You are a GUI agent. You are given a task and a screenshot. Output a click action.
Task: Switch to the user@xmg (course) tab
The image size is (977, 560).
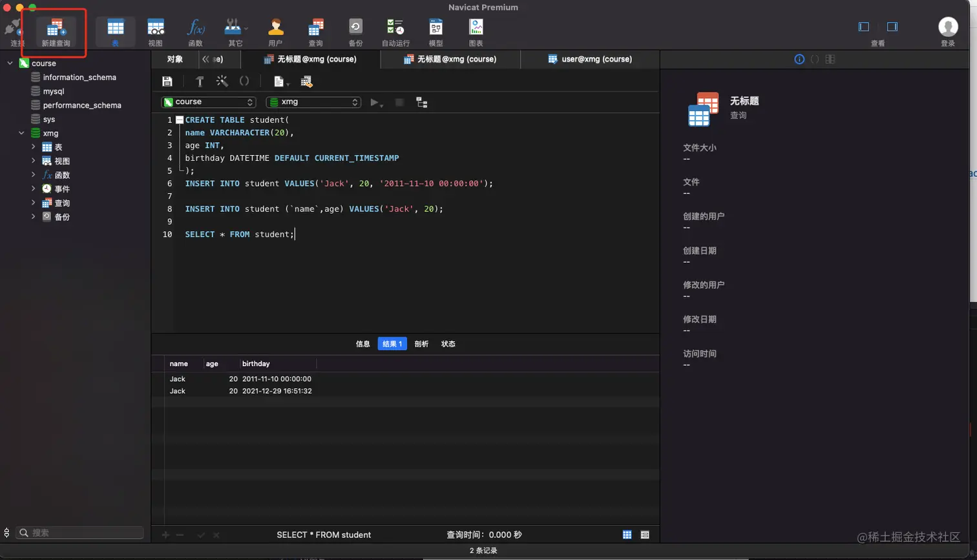point(589,59)
